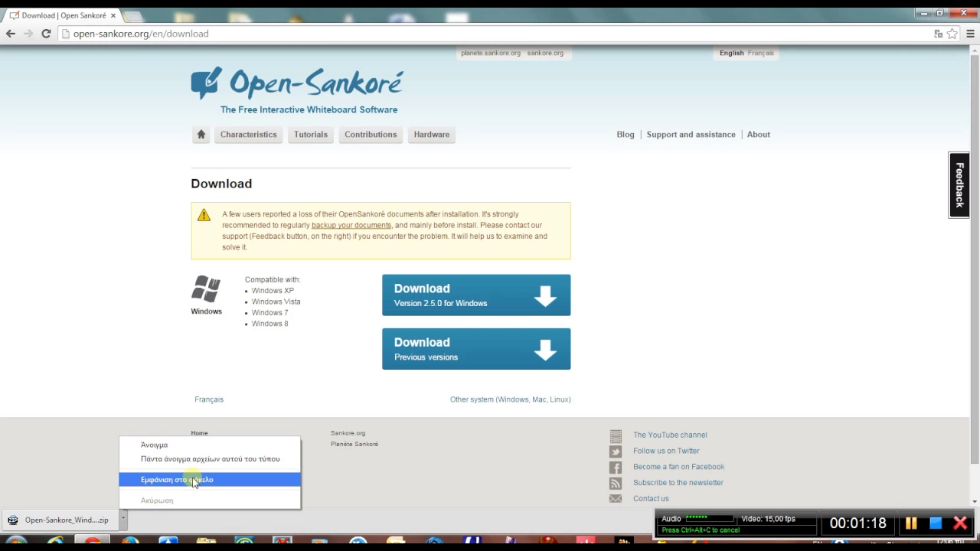Open the About page
980x551 pixels.
[x=758, y=135]
